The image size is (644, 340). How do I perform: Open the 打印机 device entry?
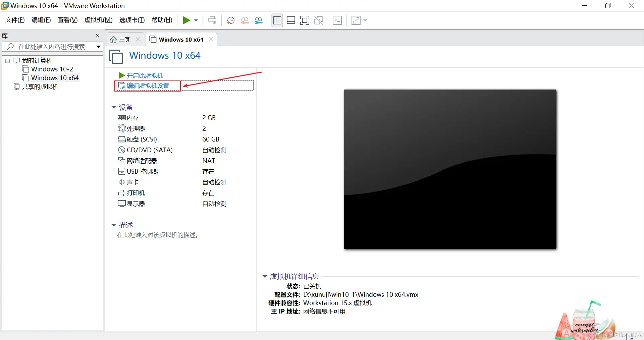coord(136,193)
